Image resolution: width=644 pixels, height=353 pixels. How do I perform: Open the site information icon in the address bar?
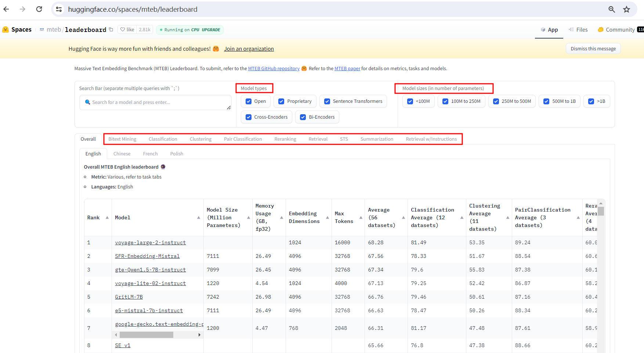59,9
